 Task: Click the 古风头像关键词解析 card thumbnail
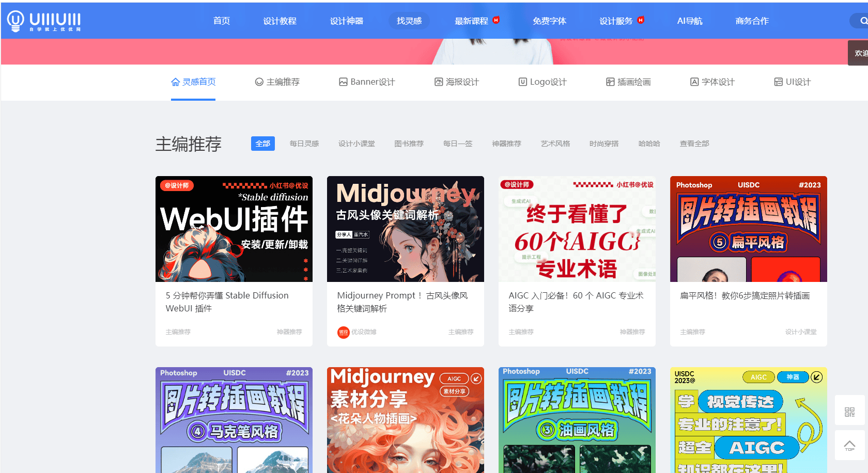point(405,229)
